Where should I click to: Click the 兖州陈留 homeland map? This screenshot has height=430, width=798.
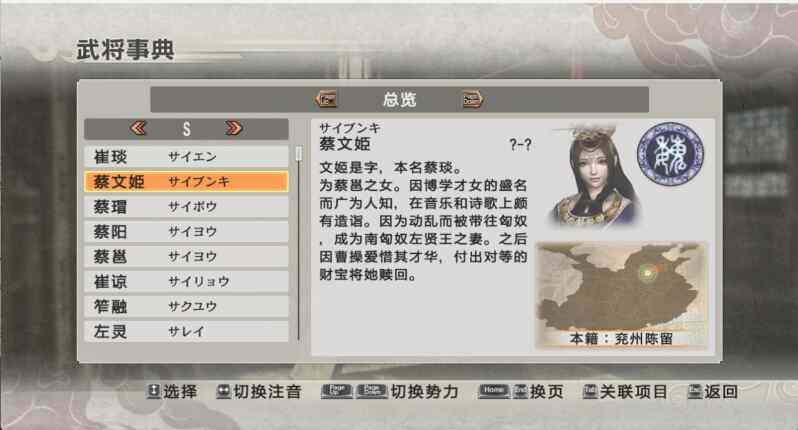point(621,296)
